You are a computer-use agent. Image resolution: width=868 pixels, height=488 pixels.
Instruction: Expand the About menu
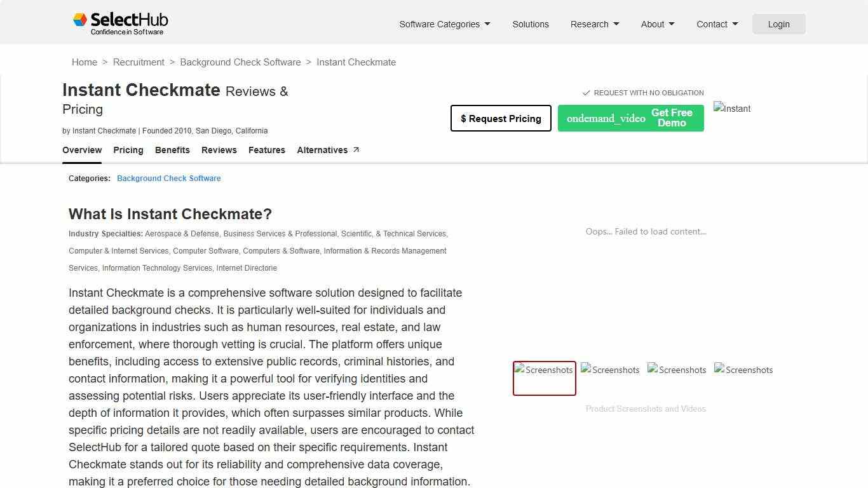click(657, 24)
